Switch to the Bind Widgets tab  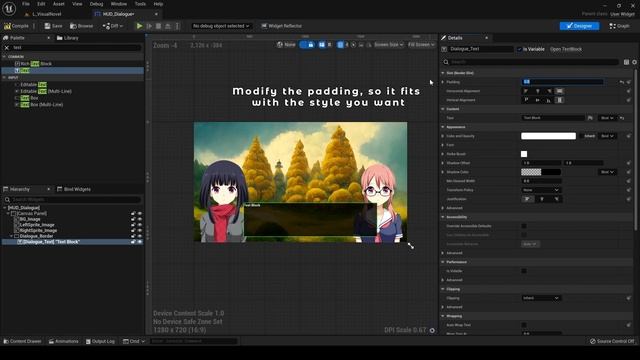tap(73, 189)
